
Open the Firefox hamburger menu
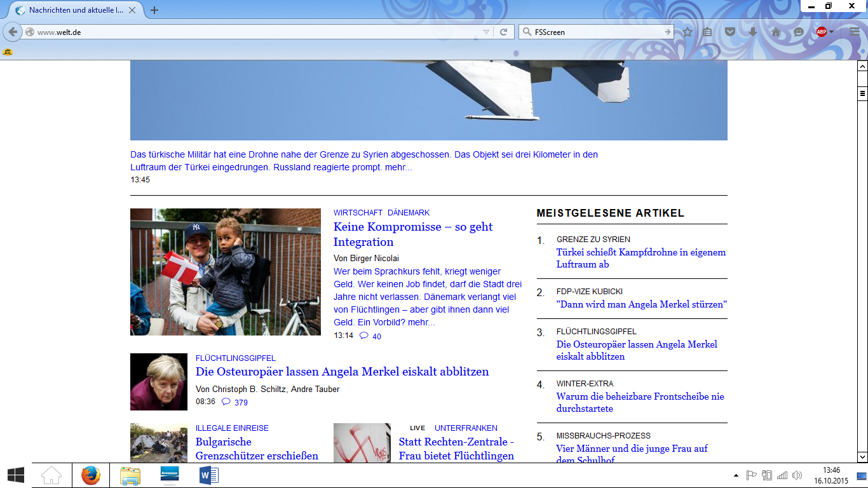point(855,32)
